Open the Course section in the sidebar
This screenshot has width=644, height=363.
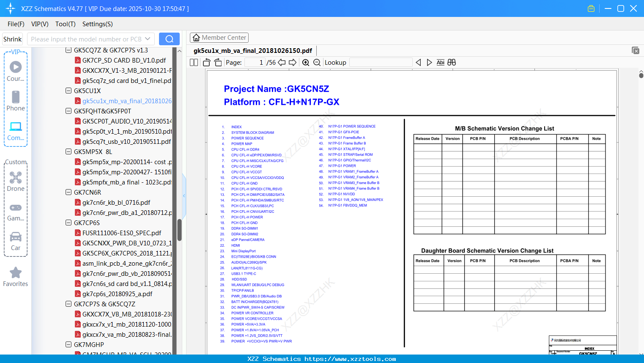pos(16,71)
